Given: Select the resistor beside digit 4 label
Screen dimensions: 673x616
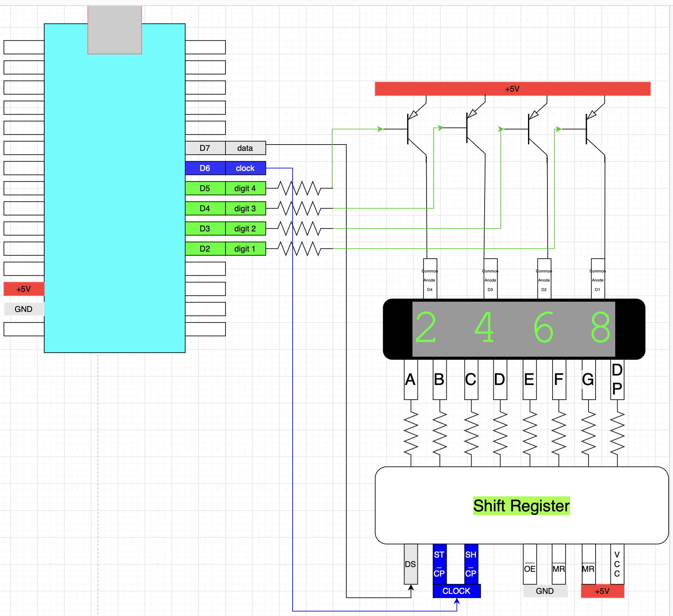Looking at the screenshot, I should point(299,188).
